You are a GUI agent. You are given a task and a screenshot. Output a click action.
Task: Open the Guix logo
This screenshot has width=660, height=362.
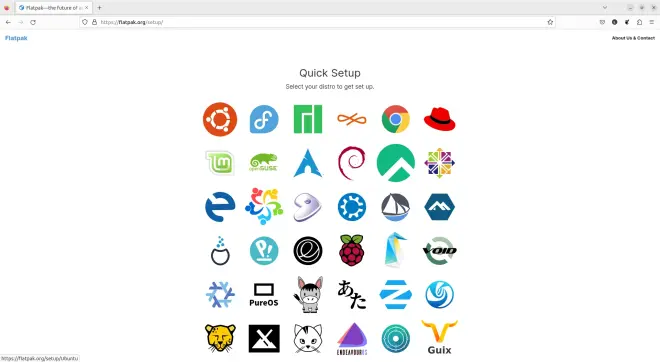click(x=439, y=338)
